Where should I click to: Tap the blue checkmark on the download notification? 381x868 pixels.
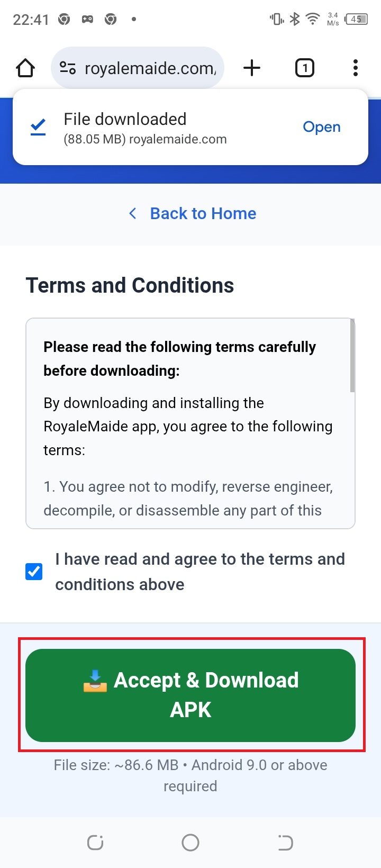click(37, 126)
